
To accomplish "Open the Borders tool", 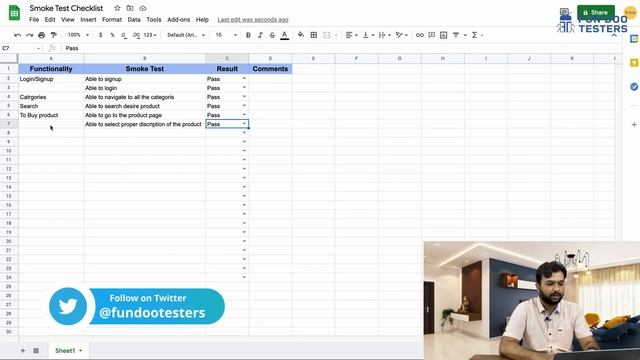I will [x=313, y=36].
